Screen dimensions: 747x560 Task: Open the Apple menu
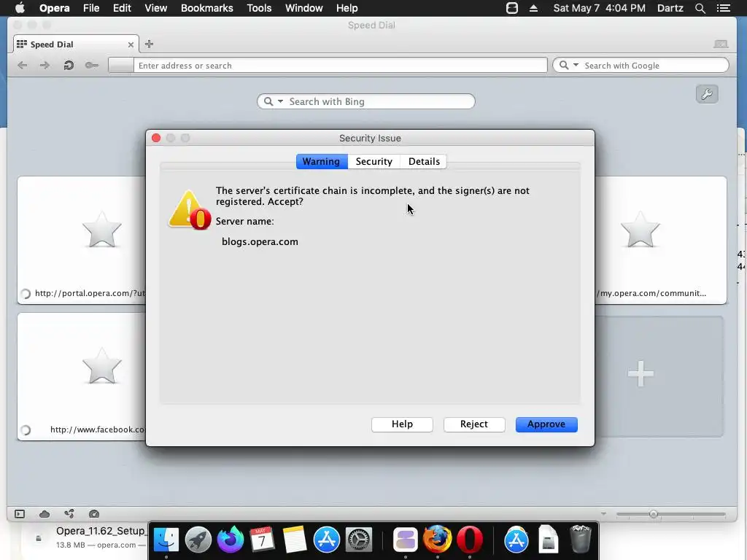[x=20, y=7]
